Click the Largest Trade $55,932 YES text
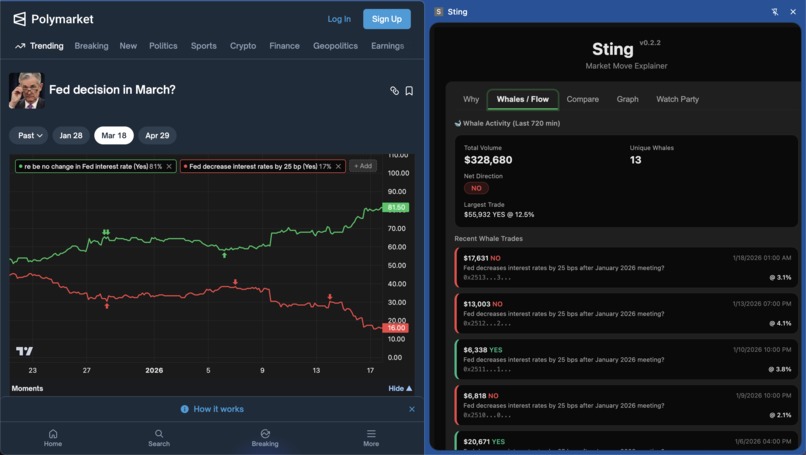The width and height of the screenshot is (806, 455). [499, 214]
